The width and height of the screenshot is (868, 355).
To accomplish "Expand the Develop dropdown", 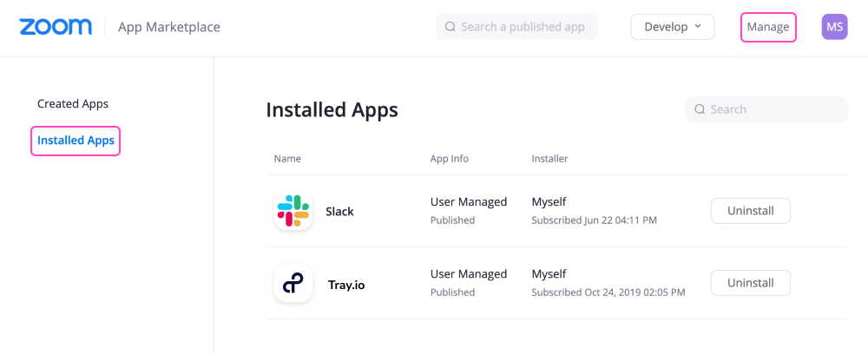I will [x=672, y=27].
